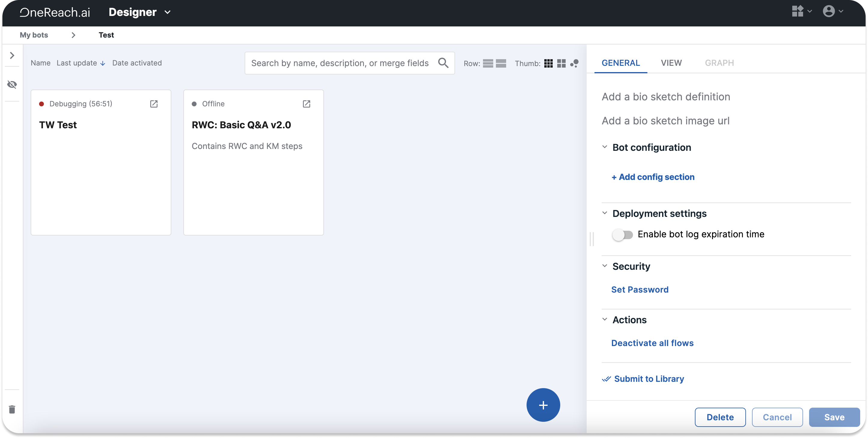The height and width of the screenshot is (438, 868).
Task: Switch to bubble graph view icon
Action: point(575,63)
